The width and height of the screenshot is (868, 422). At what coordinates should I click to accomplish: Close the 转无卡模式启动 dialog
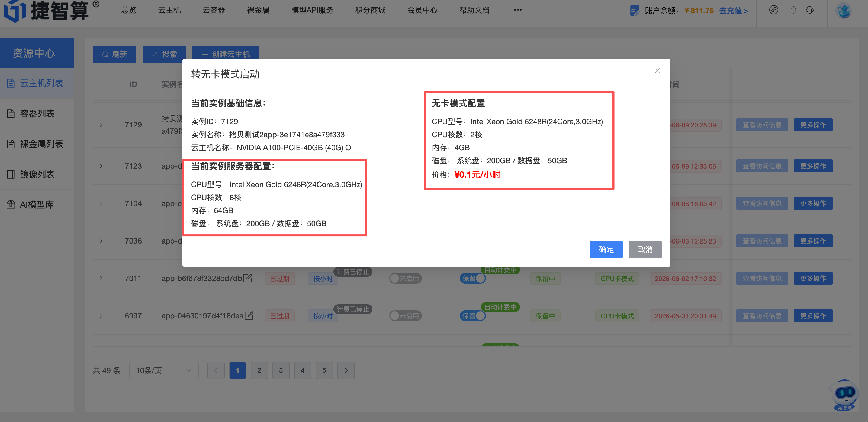click(657, 71)
